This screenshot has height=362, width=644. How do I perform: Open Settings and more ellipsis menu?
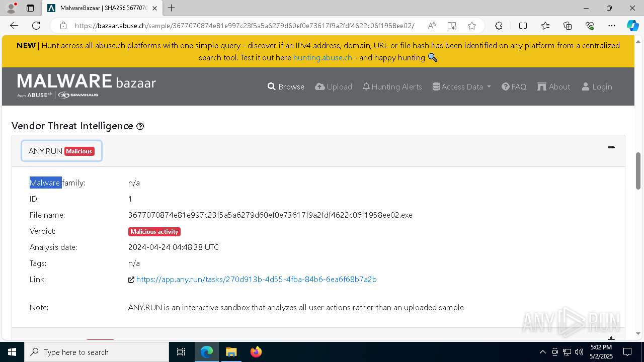612,26
